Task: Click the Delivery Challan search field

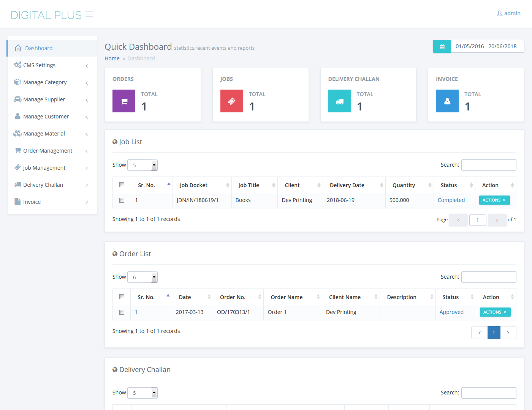Action: tap(489, 393)
